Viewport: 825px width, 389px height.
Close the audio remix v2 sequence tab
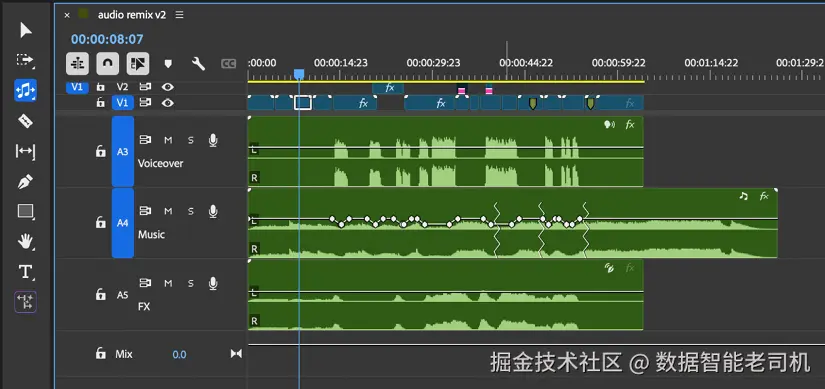tap(67, 15)
